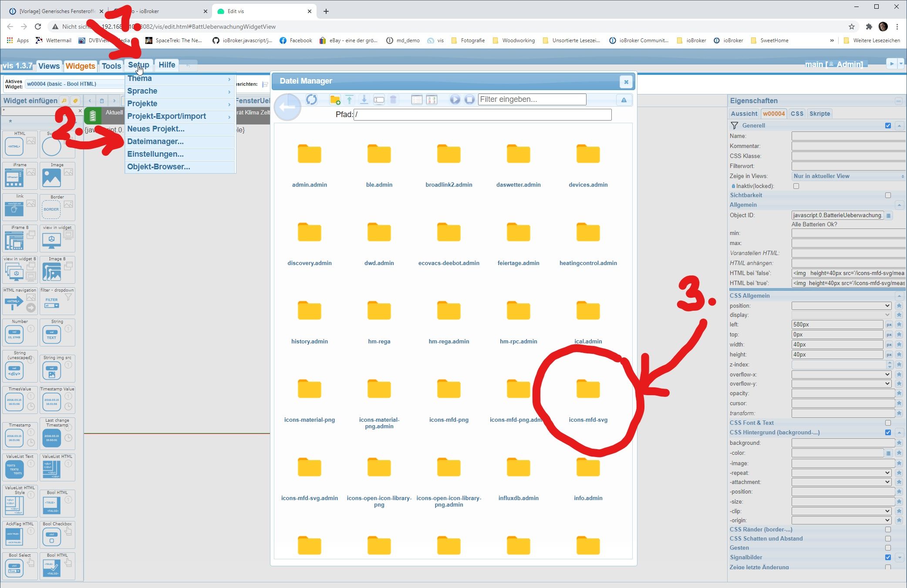Click the play button in file toolbar
This screenshot has height=588, width=907.
[455, 100]
